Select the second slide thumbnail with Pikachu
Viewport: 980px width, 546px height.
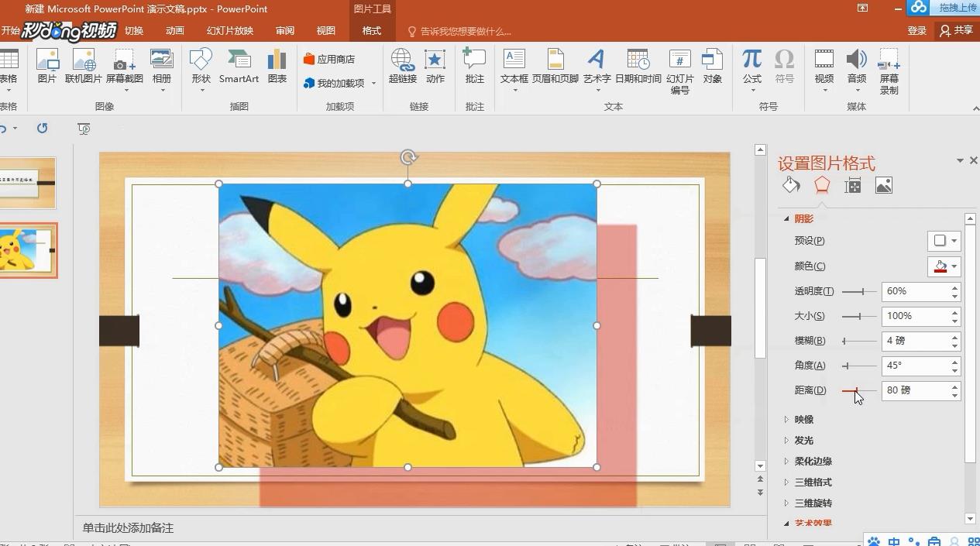[x=27, y=251]
